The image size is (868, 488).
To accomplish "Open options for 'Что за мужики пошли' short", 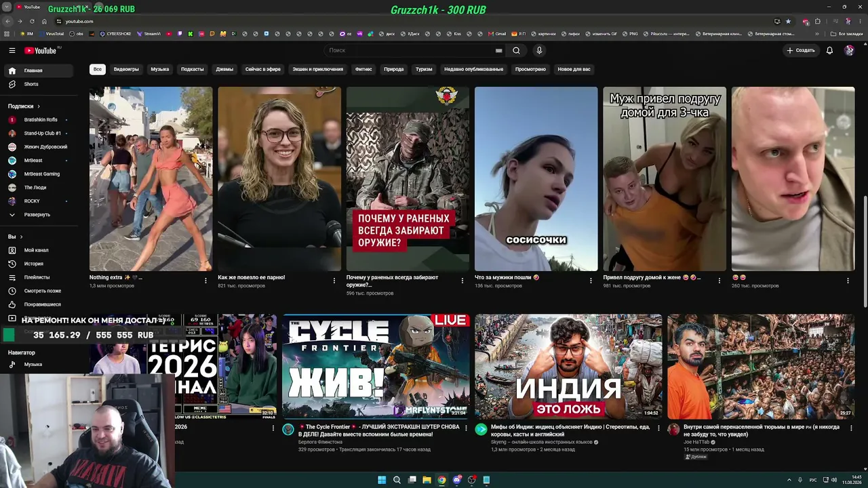I will tap(591, 281).
